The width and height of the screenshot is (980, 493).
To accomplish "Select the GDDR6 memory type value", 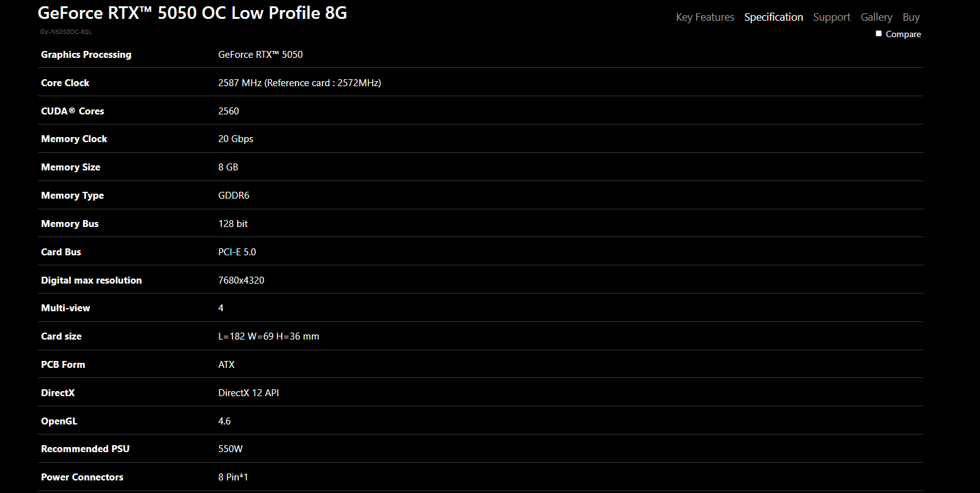I will click(x=234, y=196).
